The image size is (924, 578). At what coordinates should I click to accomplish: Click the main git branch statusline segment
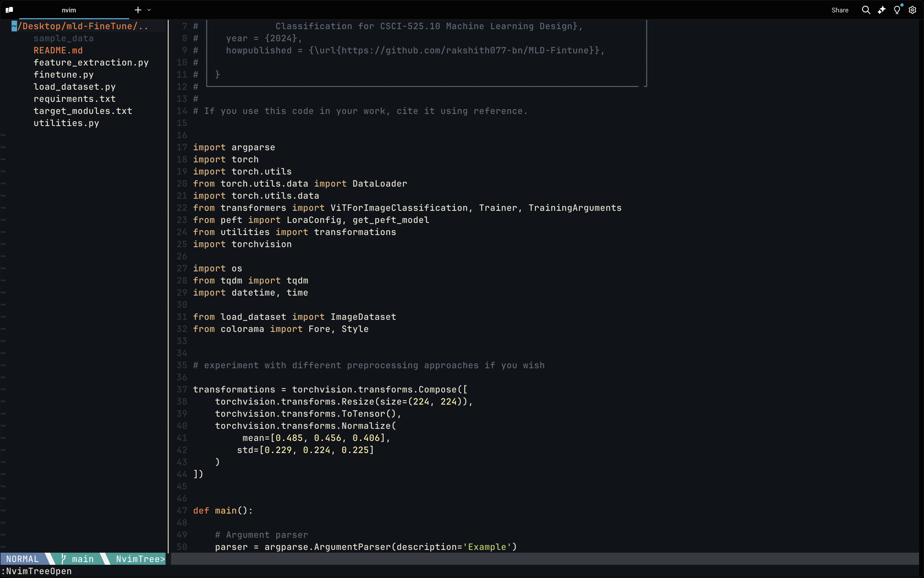point(78,559)
